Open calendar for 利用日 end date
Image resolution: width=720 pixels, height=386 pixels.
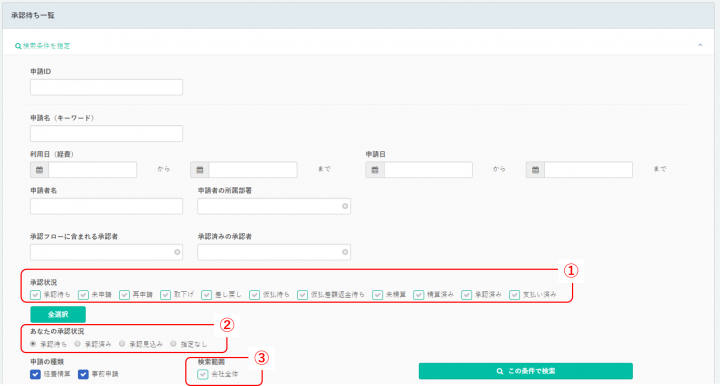pos(200,170)
